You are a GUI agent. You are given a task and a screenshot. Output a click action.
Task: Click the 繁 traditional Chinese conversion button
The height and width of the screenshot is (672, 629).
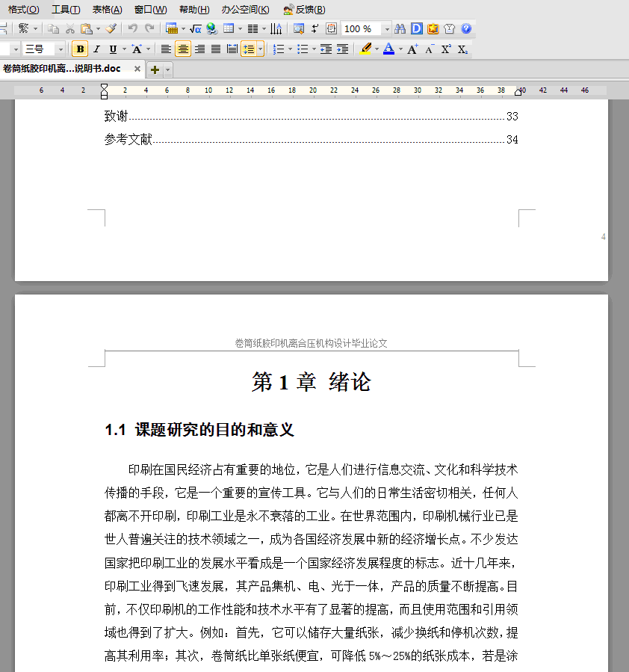(24, 28)
